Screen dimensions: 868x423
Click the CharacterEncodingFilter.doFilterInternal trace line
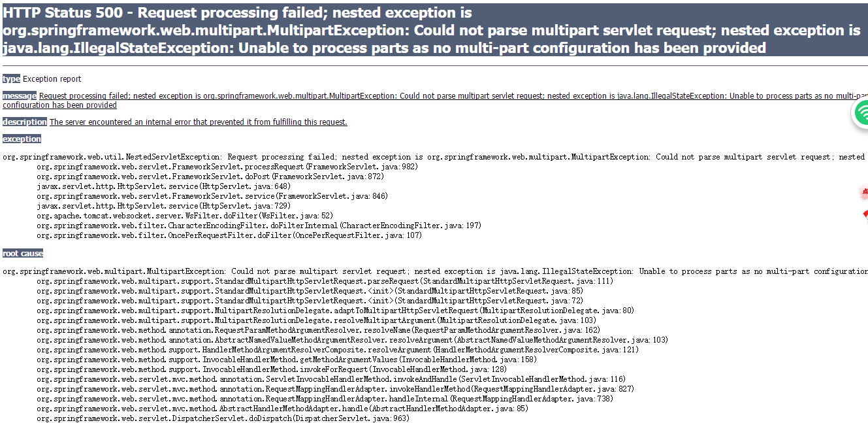[259, 226]
